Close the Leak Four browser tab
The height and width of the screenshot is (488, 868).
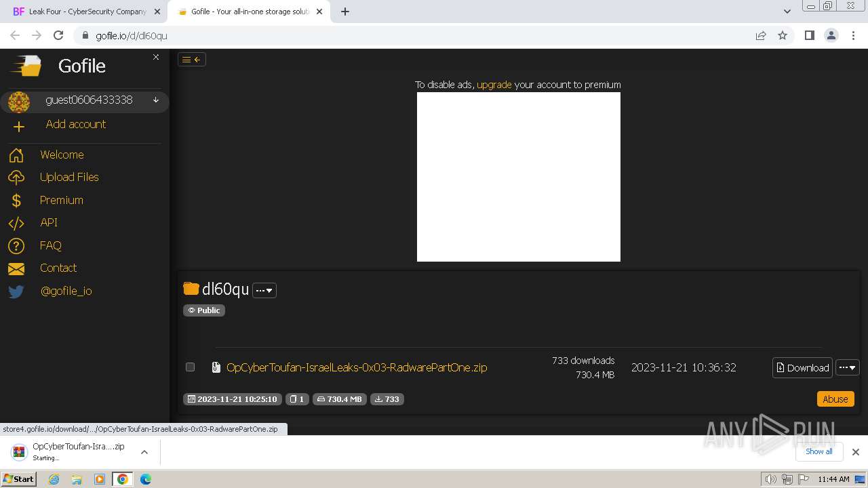[x=157, y=12]
